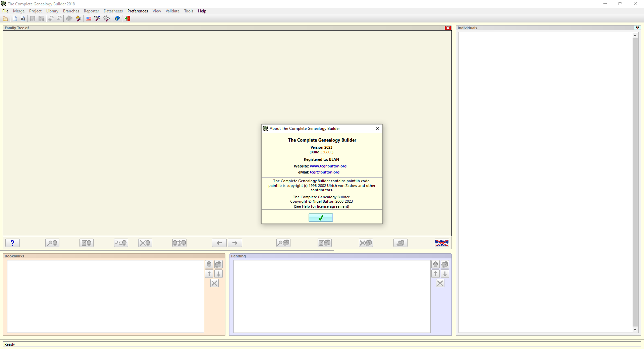
Task: Click inside the Bookmarks list box
Action: (106, 297)
